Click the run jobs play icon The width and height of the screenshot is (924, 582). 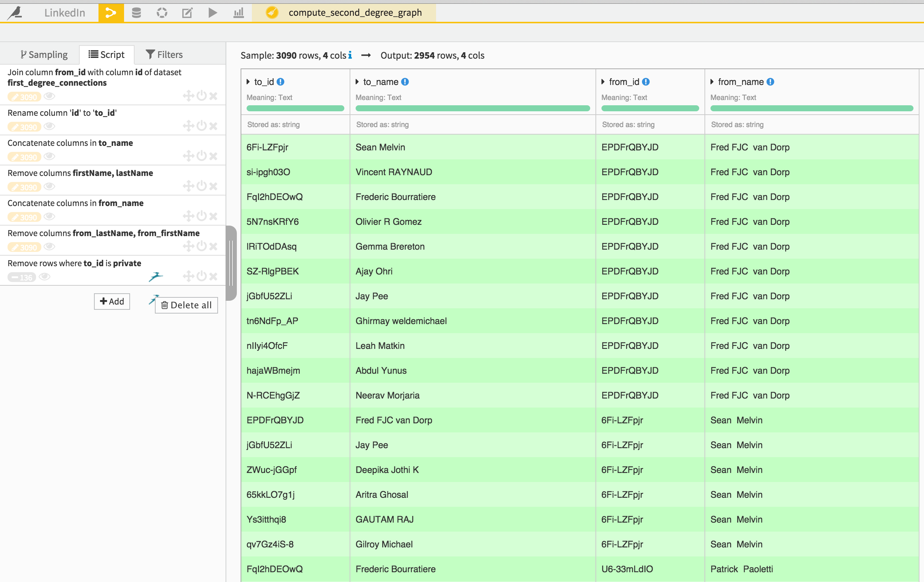tap(213, 13)
